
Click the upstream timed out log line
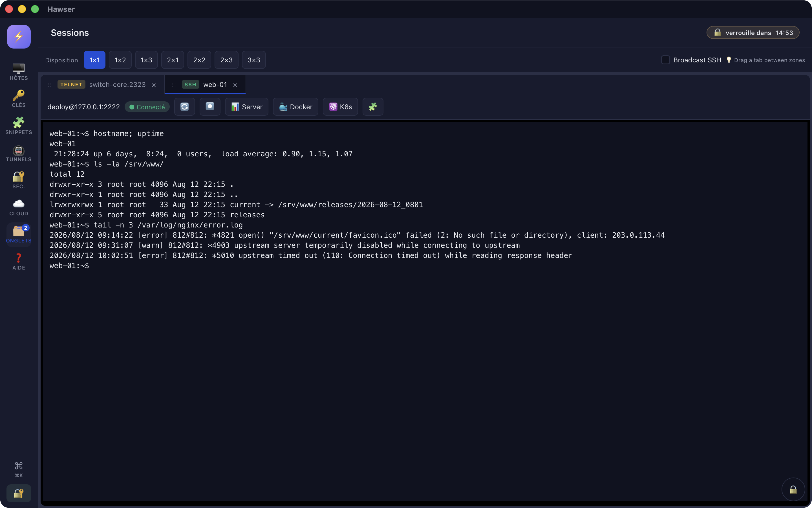[x=311, y=255]
